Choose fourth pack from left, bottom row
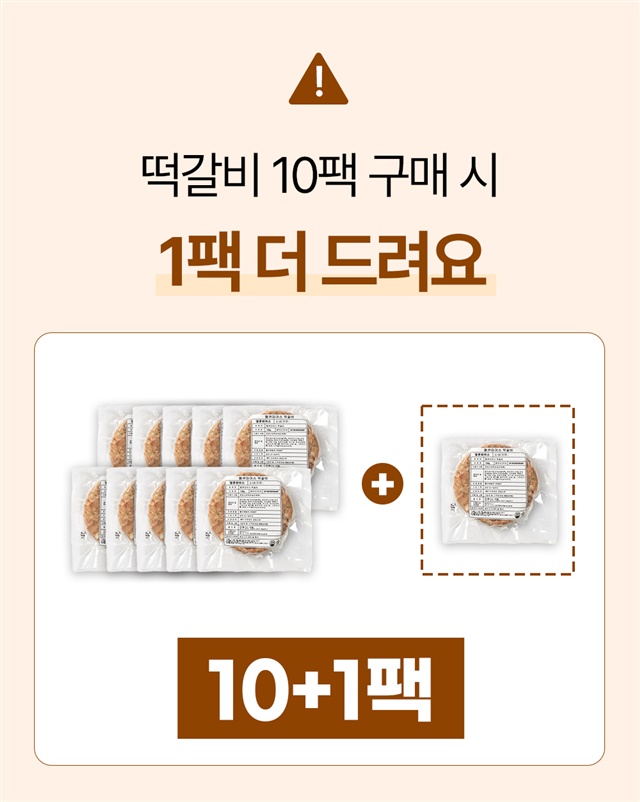The height and width of the screenshot is (802, 640). click(181, 520)
